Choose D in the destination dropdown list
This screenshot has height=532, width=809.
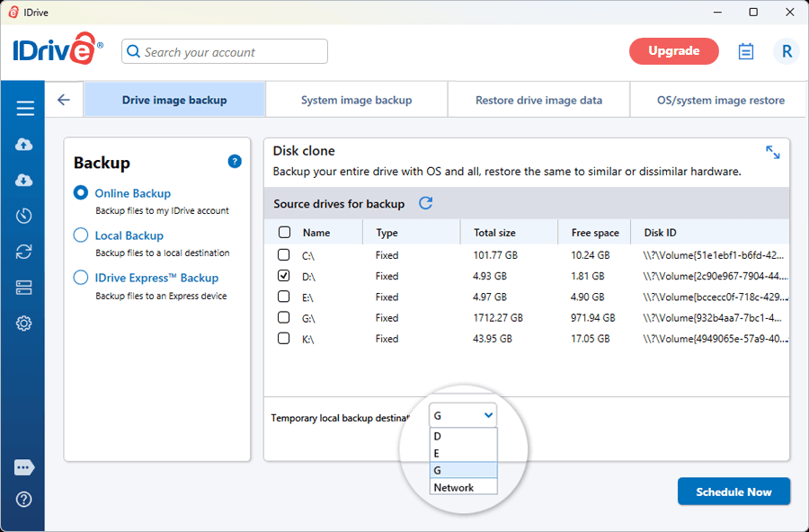pyautogui.click(x=463, y=437)
